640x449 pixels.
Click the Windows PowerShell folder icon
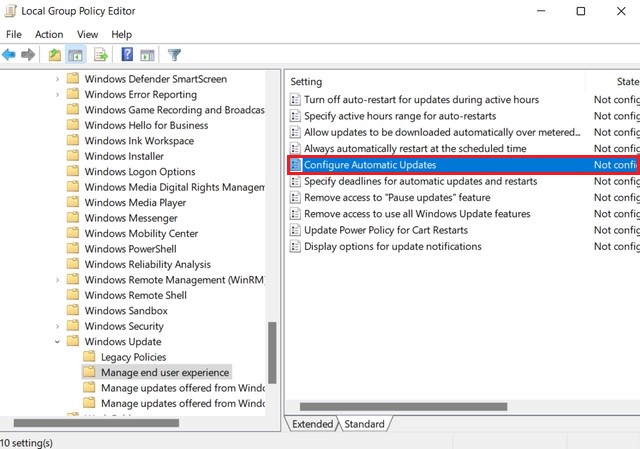point(73,248)
